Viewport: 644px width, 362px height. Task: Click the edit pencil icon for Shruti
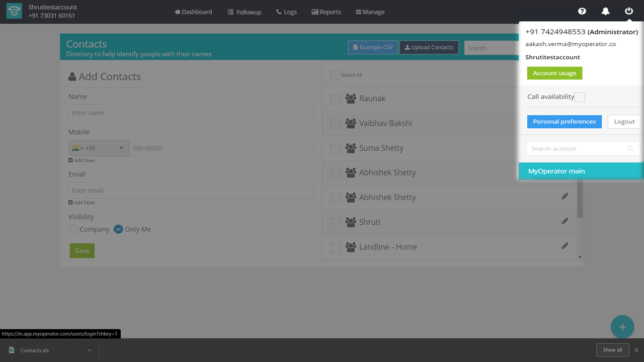coord(565,221)
